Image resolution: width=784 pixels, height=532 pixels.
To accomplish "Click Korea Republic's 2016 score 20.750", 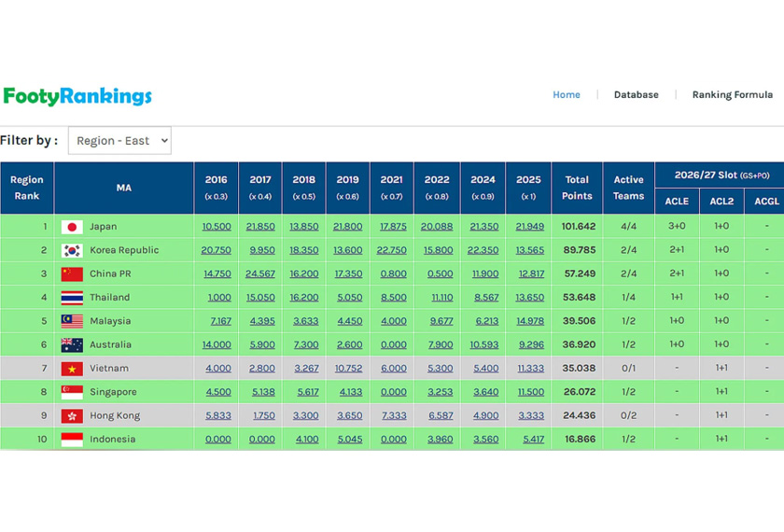I will point(216,250).
